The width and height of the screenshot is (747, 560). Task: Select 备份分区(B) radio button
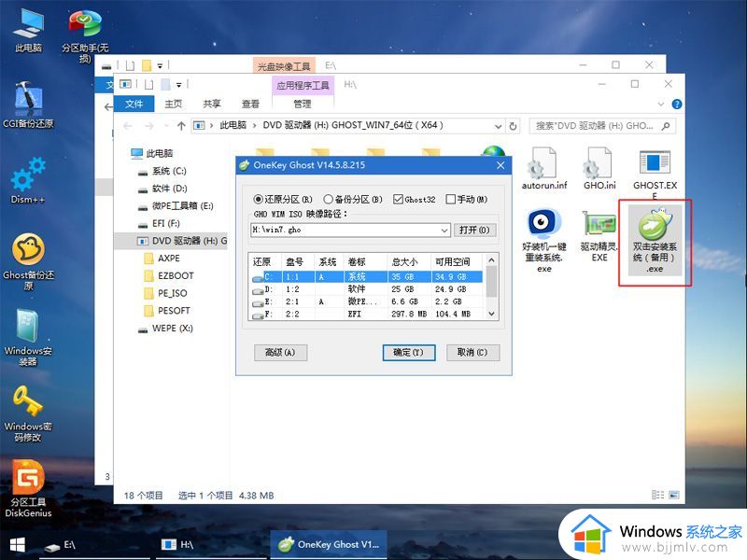pos(353,199)
